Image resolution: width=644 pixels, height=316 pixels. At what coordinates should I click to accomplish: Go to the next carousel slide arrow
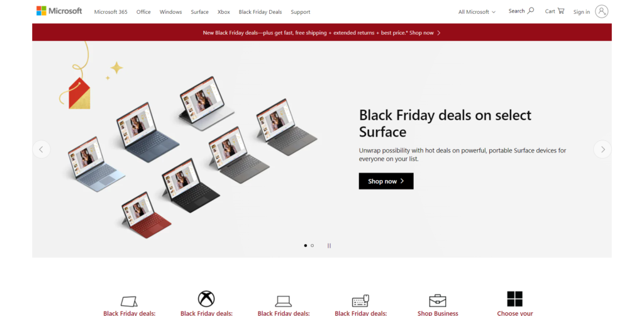[x=602, y=149]
